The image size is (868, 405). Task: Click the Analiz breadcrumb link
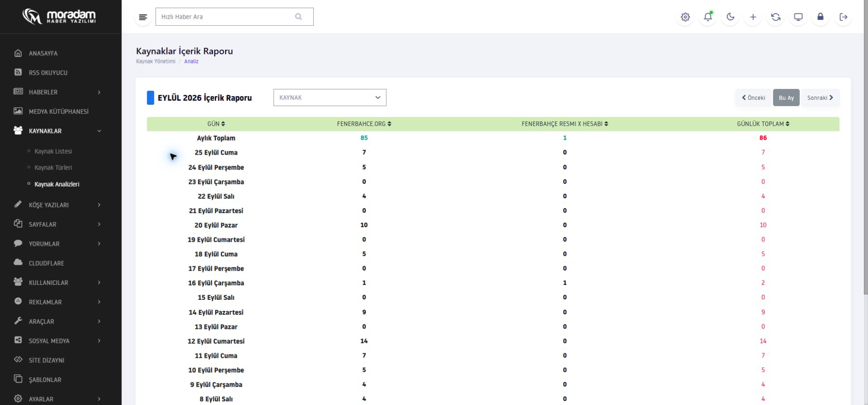coord(191,61)
